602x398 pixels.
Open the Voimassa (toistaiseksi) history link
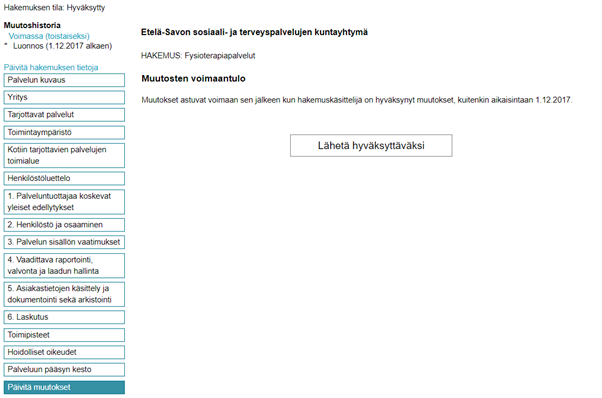[49, 36]
